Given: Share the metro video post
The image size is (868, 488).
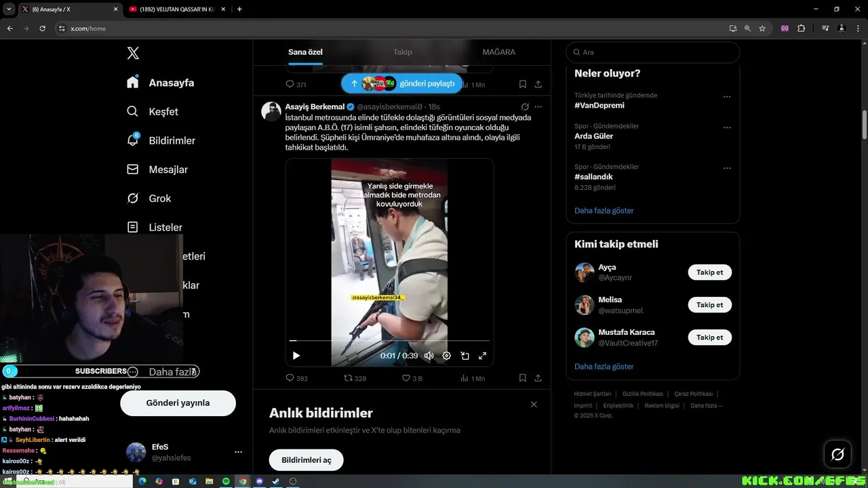Looking at the screenshot, I should click(x=538, y=378).
